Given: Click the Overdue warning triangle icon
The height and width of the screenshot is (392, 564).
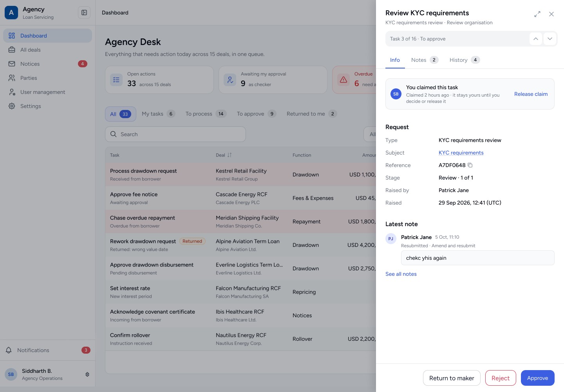Looking at the screenshot, I should click(x=343, y=80).
